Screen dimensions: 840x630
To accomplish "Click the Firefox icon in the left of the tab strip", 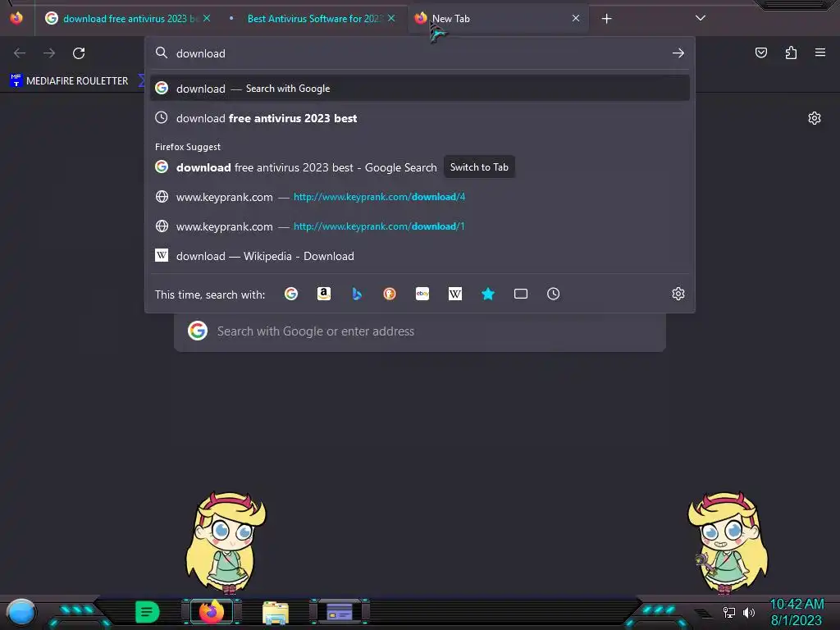I will (x=16, y=18).
